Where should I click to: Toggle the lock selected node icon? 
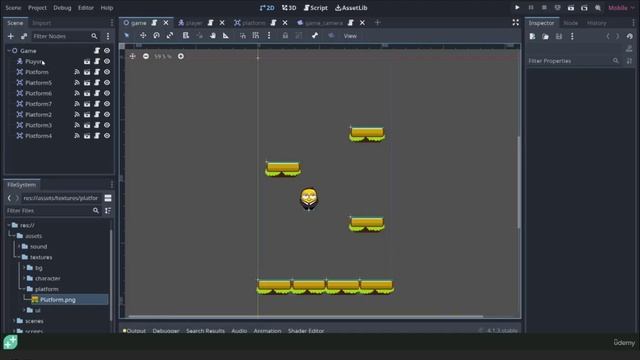click(285, 36)
